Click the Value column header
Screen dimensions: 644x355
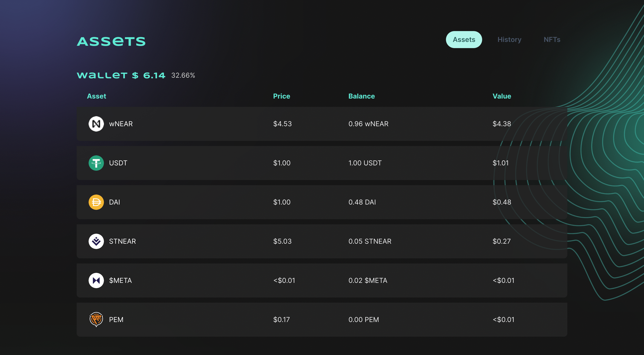[x=502, y=96]
